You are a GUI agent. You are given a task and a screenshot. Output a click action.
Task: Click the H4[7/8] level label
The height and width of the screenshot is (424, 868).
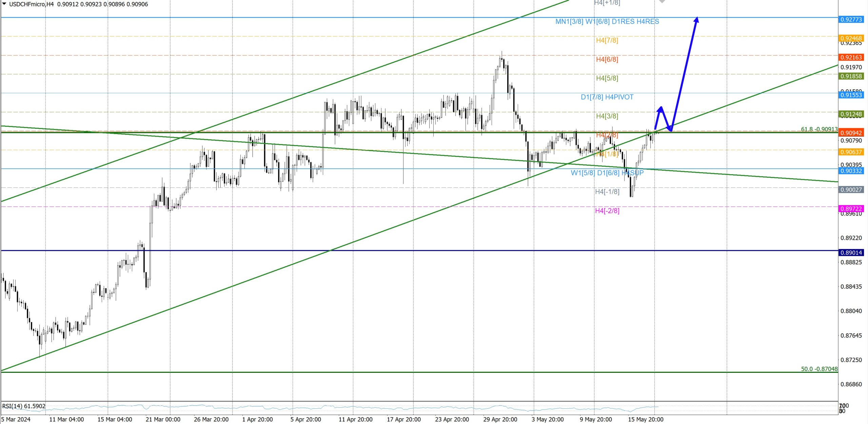pos(607,40)
